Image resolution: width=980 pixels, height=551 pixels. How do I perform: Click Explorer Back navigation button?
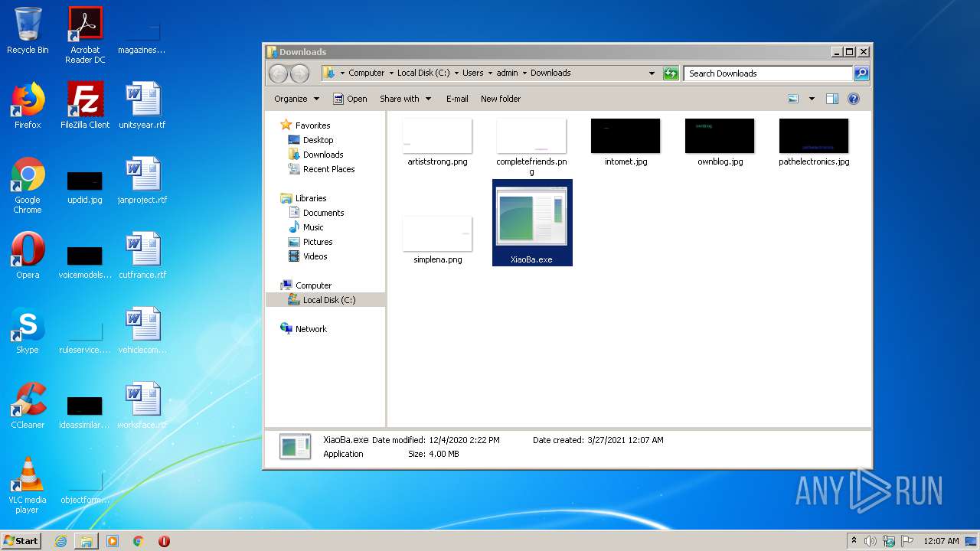(278, 73)
